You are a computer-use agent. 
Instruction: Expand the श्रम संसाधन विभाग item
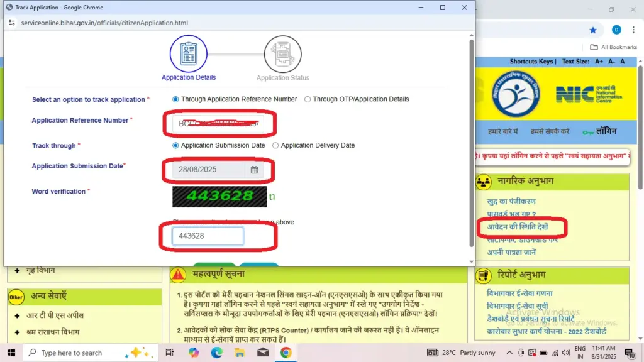[17, 332]
